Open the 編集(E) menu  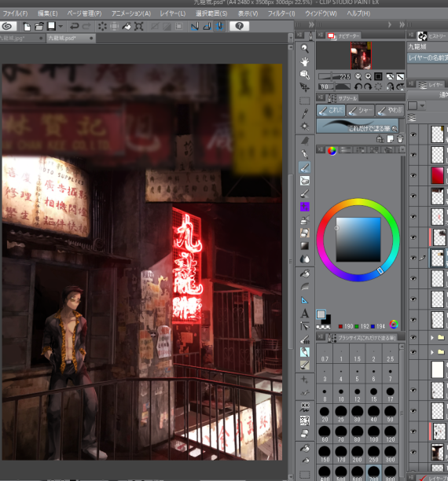click(x=48, y=13)
